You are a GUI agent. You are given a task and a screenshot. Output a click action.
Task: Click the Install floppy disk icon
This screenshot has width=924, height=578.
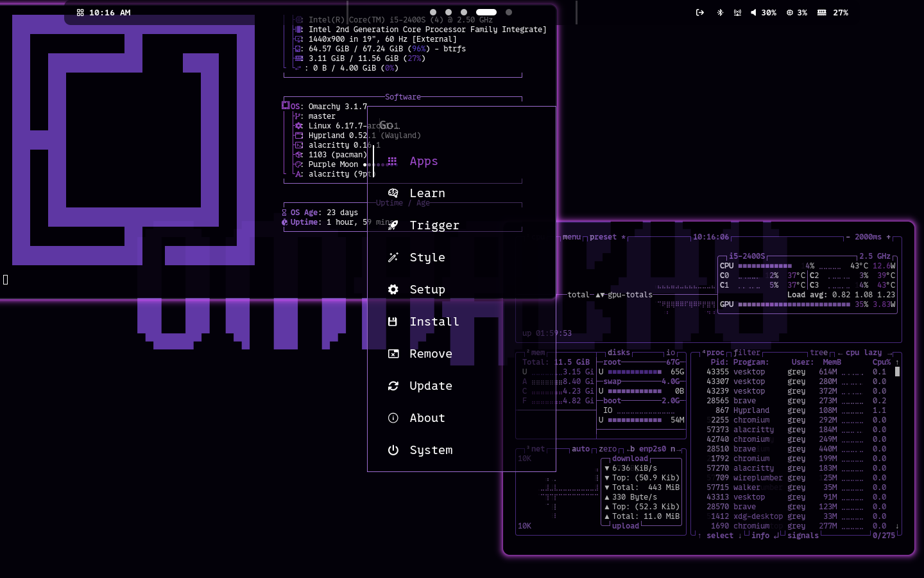point(393,322)
